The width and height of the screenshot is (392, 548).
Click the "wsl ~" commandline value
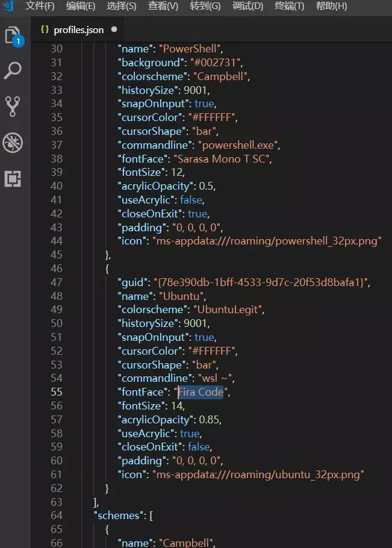click(216, 378)
